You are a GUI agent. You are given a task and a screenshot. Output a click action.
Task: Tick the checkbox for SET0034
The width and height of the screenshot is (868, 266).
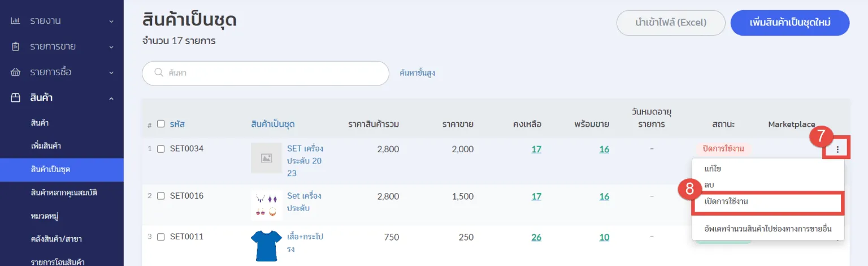161,149
